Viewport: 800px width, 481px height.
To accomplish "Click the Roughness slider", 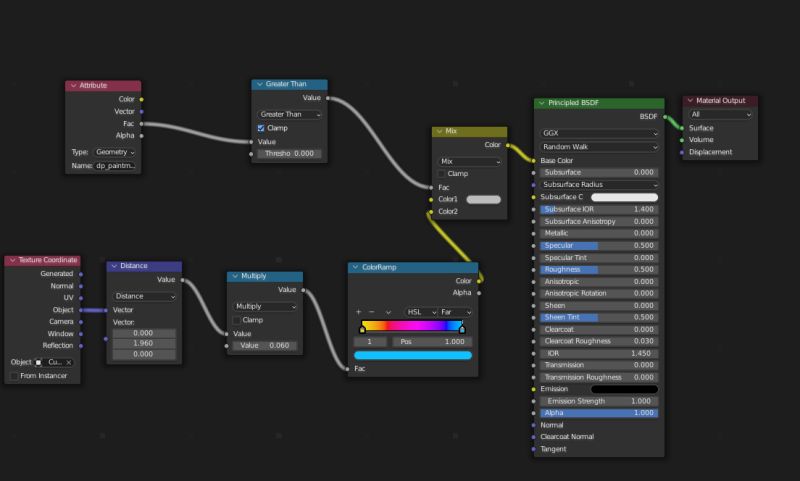I will pyautogui.click(x=599, y=270).
